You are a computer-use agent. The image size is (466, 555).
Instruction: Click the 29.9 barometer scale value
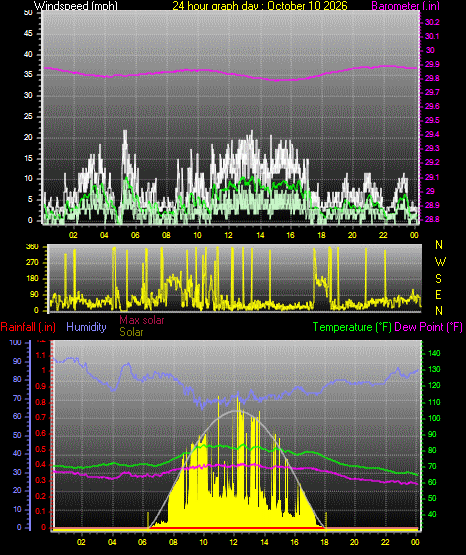point(432,64)
